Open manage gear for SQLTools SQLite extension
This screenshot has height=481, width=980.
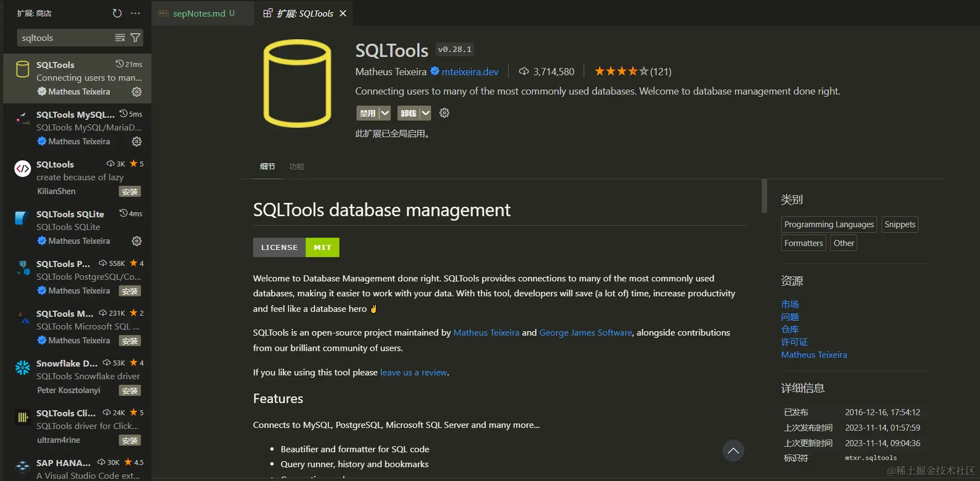(137, 241)
